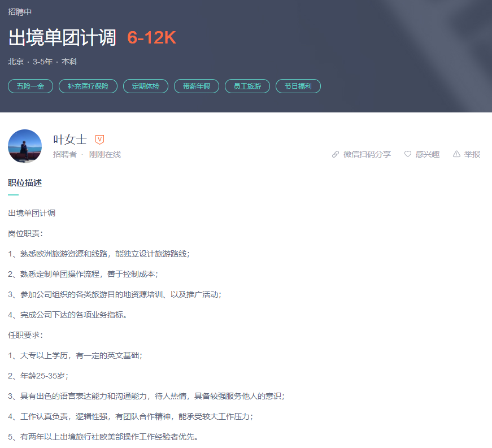Viewport: 492px width, 448px height.
Task: Click the warning triangle report icon
Action: (456, 154)
